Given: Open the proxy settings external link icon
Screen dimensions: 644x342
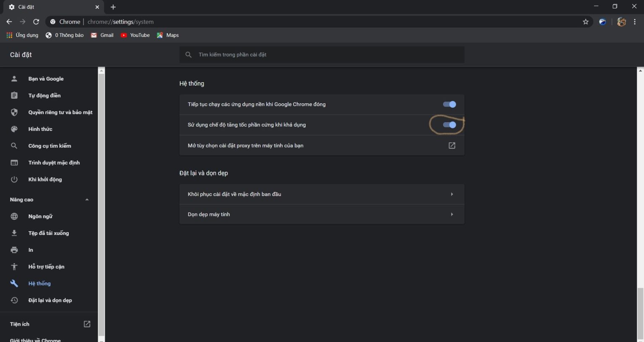Looking at the screenshot, I should (x=452, y=146).
